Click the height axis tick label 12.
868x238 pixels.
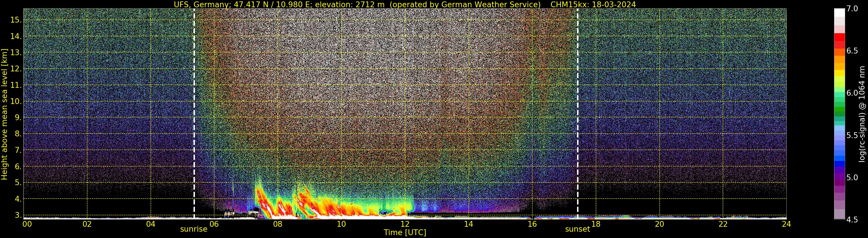[16, 69]
